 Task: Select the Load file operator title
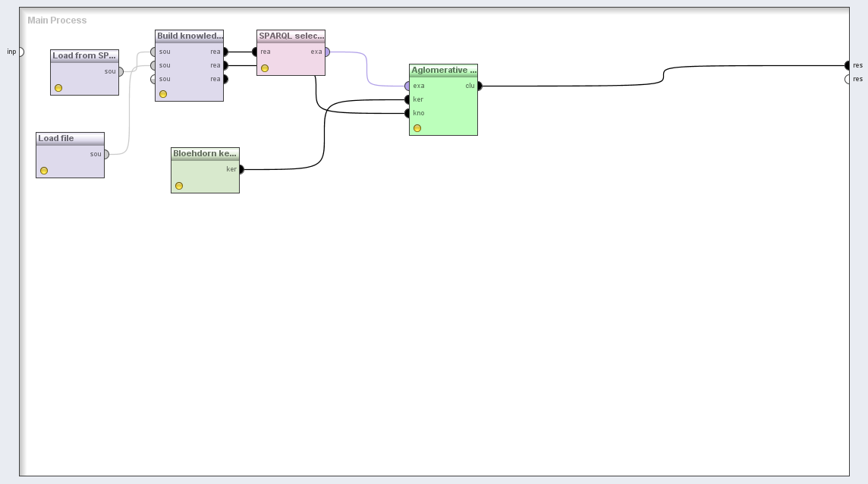[70, 138]
